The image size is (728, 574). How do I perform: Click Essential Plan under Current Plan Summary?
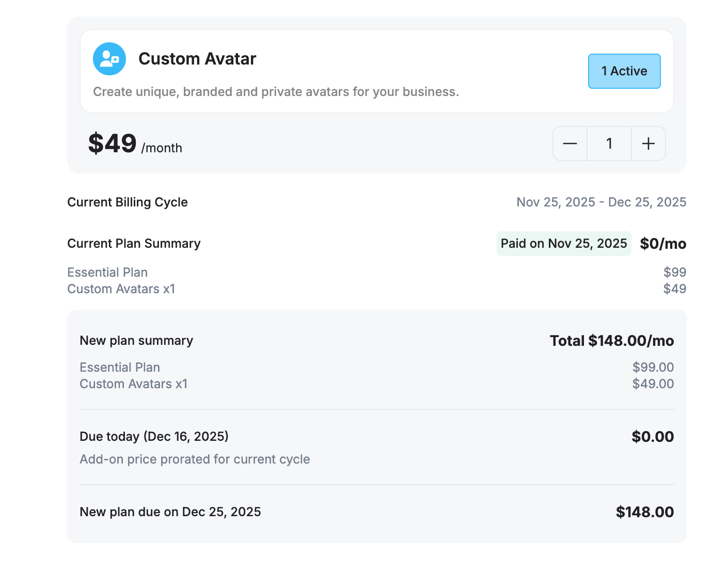click(x=107, y=273)
